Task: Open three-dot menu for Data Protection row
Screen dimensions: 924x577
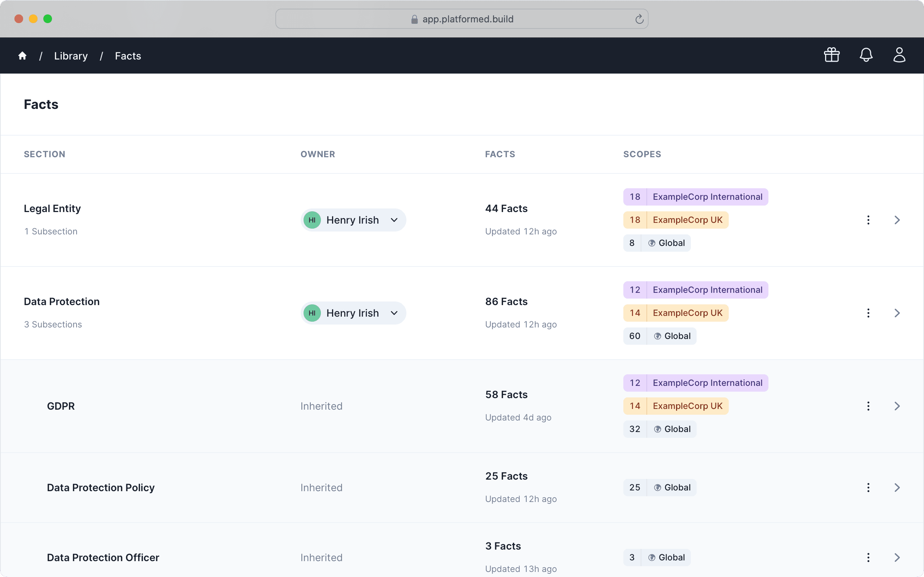Action: 868,313
